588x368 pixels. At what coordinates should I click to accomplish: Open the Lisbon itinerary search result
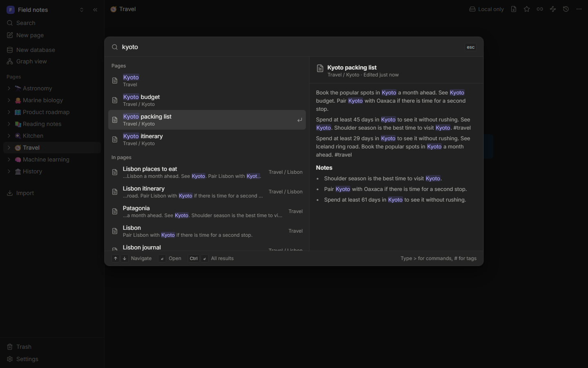(207, 192)
